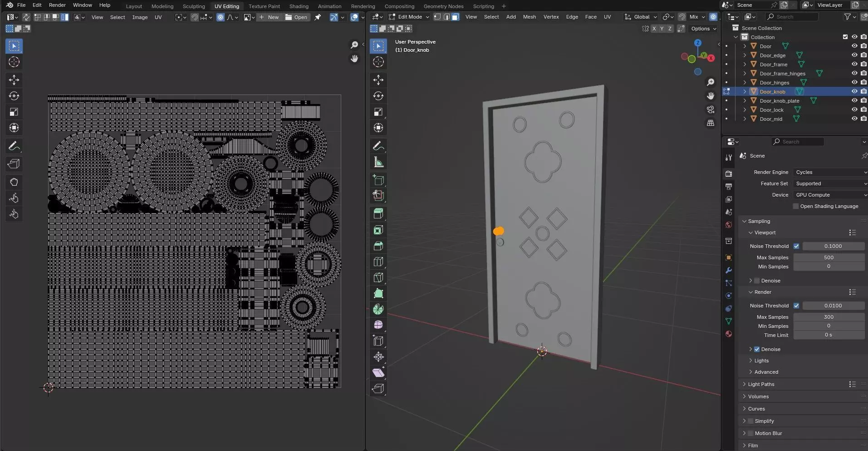Viewport: 868px width, 451px height.
Task: Select the Shear tool
Action: tap(378, 373)
